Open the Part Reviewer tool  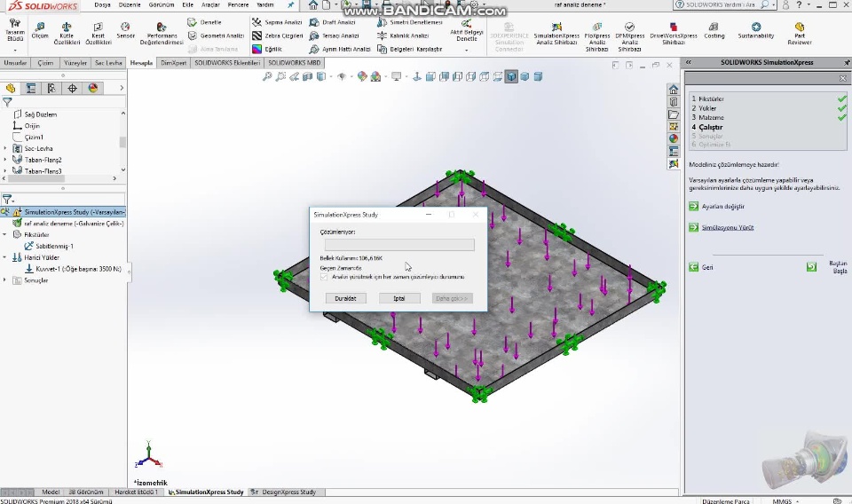[800, 34]
